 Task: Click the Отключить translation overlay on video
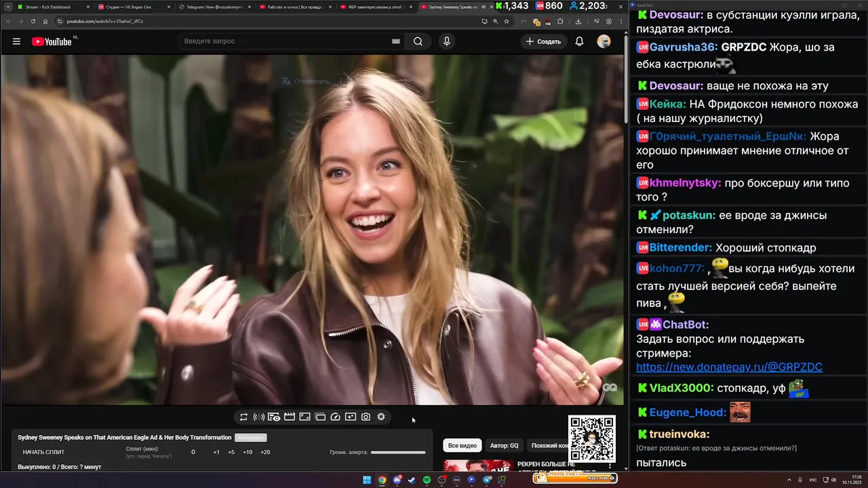(x=307, y=81)
